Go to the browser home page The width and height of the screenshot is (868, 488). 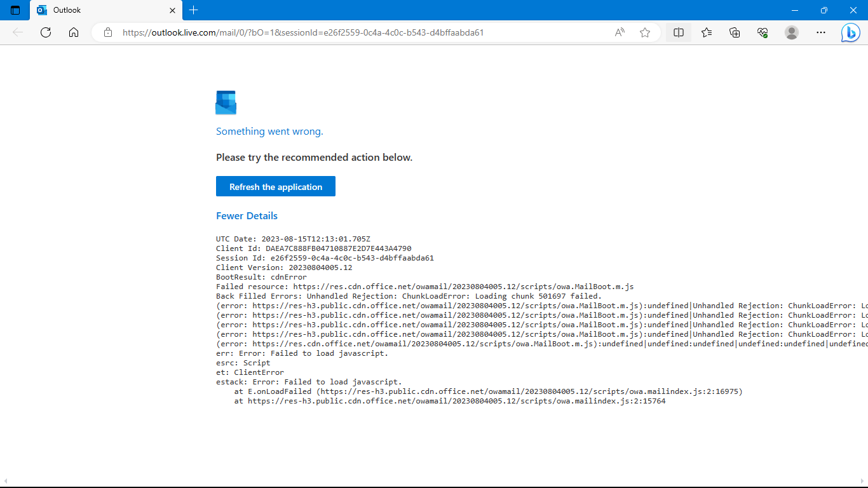74,32
